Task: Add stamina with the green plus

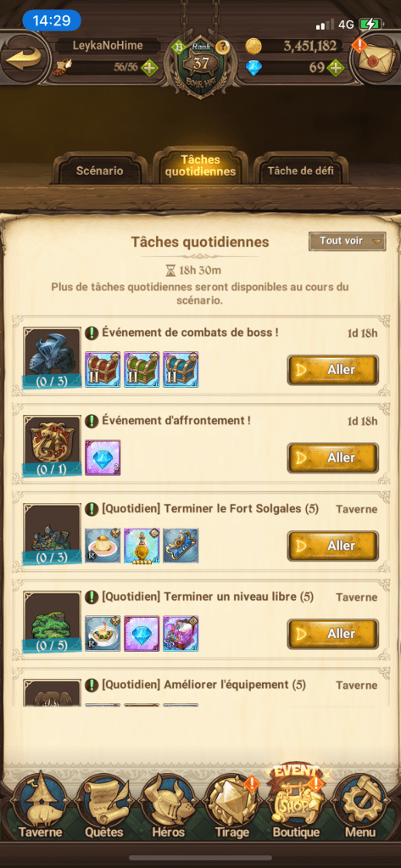Action: click(150, 68)
